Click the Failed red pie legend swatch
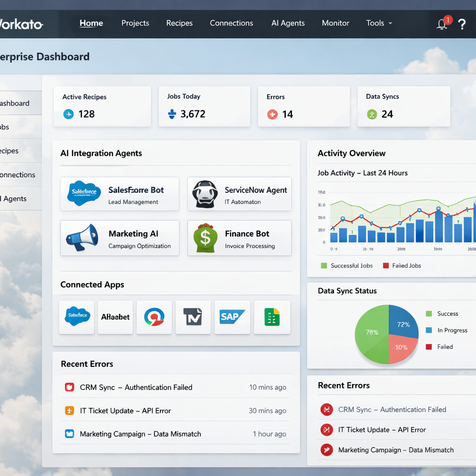 pos(429,347)
